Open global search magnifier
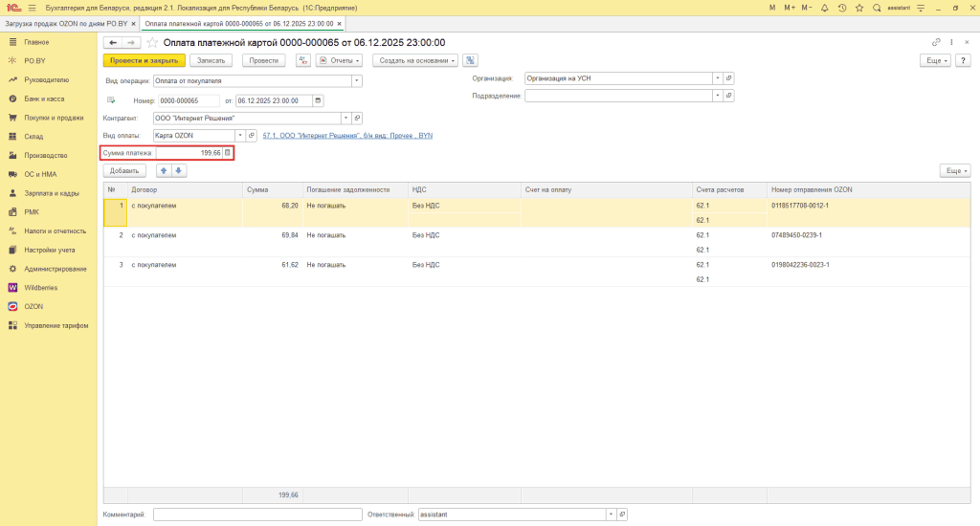Image resolution: width=980 pixels, height=526 pixels. click(x=877, y=8)
